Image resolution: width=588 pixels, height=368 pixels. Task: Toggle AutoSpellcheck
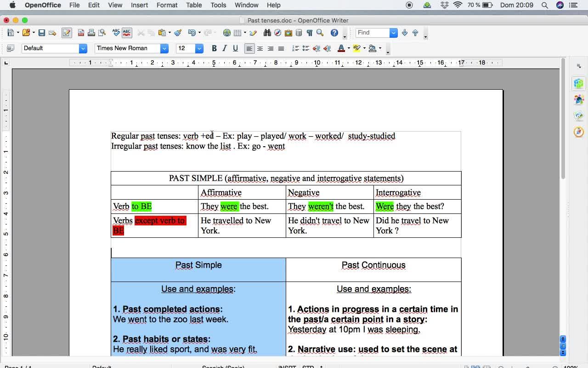tap(127, 33)
